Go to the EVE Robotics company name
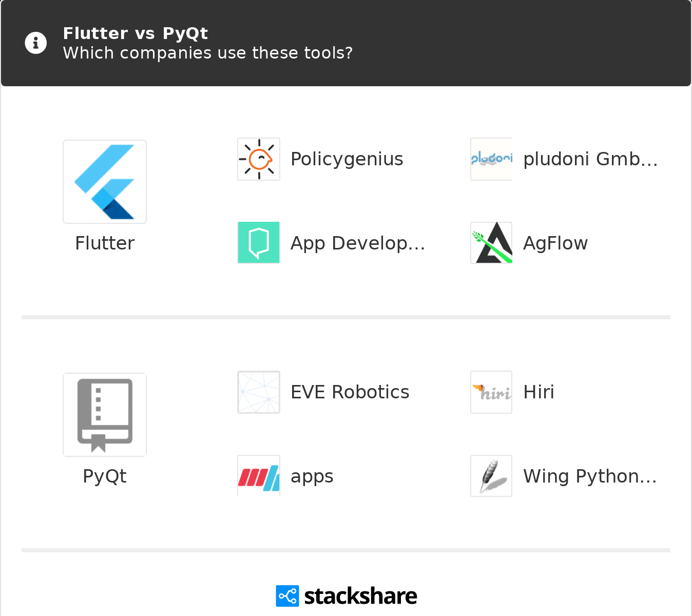The image size is (692, 616). click(x=350, y=392)
